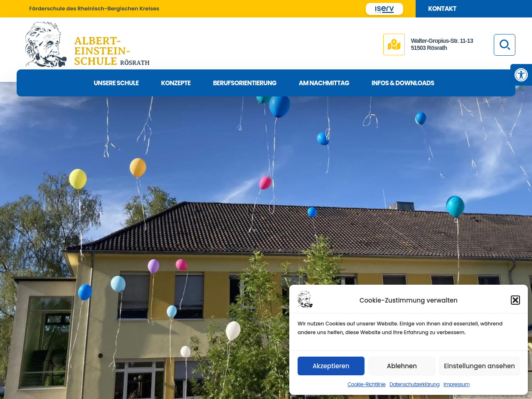Image resolution: width=532 pixels, height=399 pixels.
Task: Open the Cookie-Richtlinie link
Action: click(367, 384)
